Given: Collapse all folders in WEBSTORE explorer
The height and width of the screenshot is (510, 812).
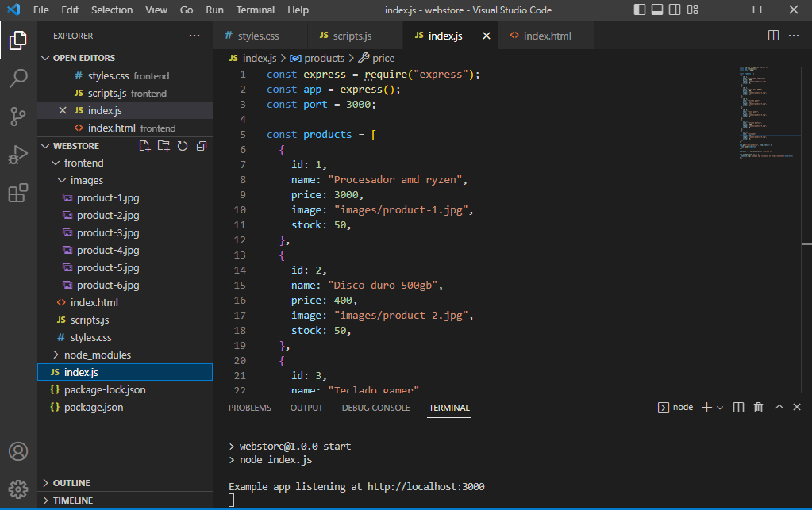Looking at the screenshot, I should click(x=202, y=147).
